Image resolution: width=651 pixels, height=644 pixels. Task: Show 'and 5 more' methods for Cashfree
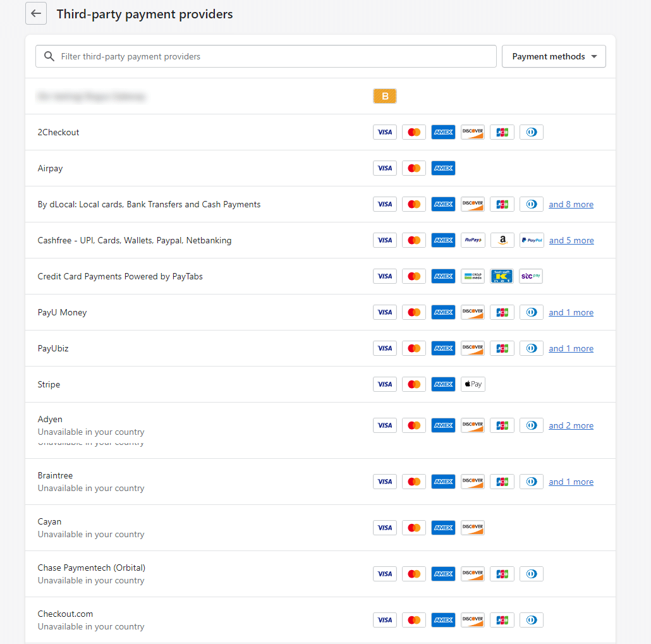(571, 240)
